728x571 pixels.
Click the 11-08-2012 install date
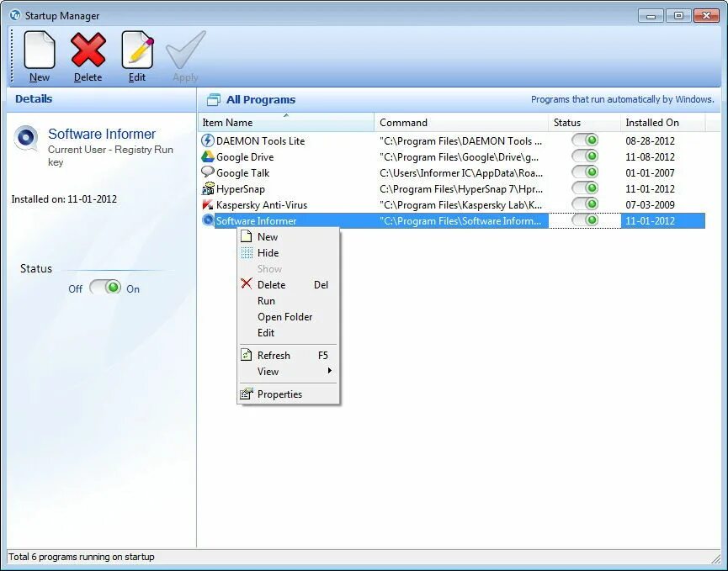(650, 156)
